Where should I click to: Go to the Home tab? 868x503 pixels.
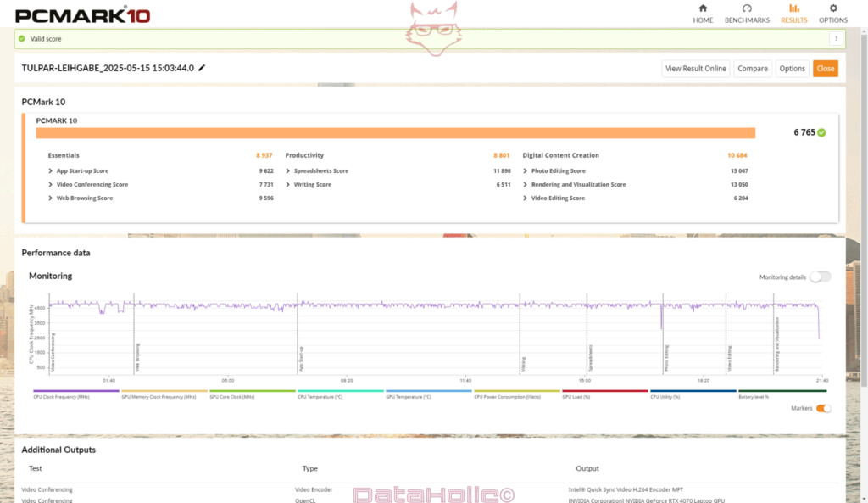click(703, 14)
